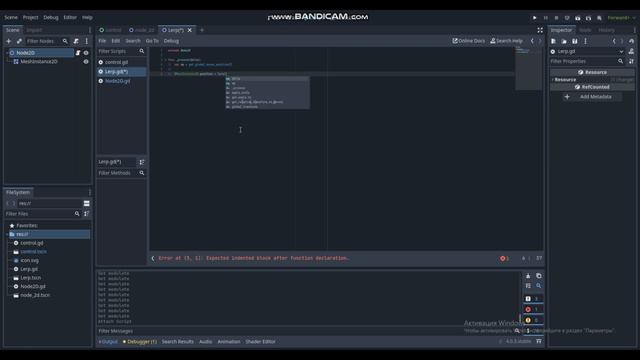Open Shader Editor bottom panel
The width and height of the screenshot is (640, 360).
click(260, 342)
